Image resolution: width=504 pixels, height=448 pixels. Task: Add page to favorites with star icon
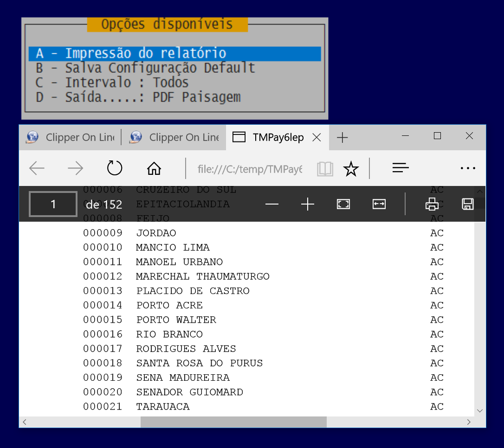[x=351, y=169]
